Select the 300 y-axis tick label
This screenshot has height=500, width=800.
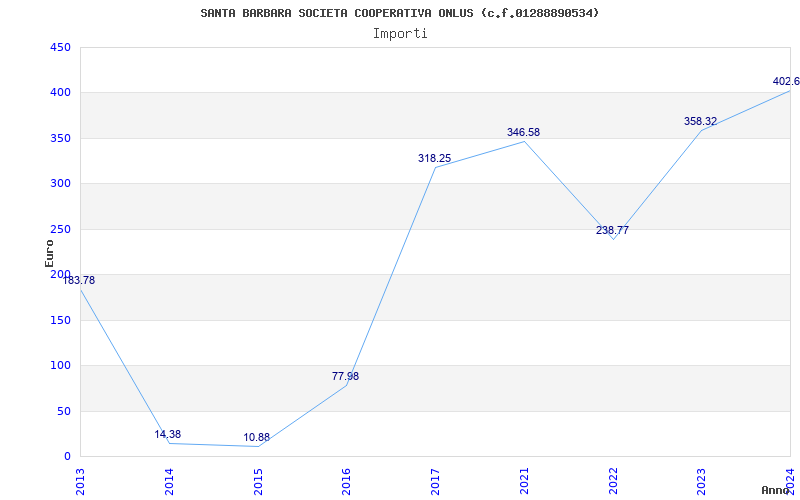60,184
